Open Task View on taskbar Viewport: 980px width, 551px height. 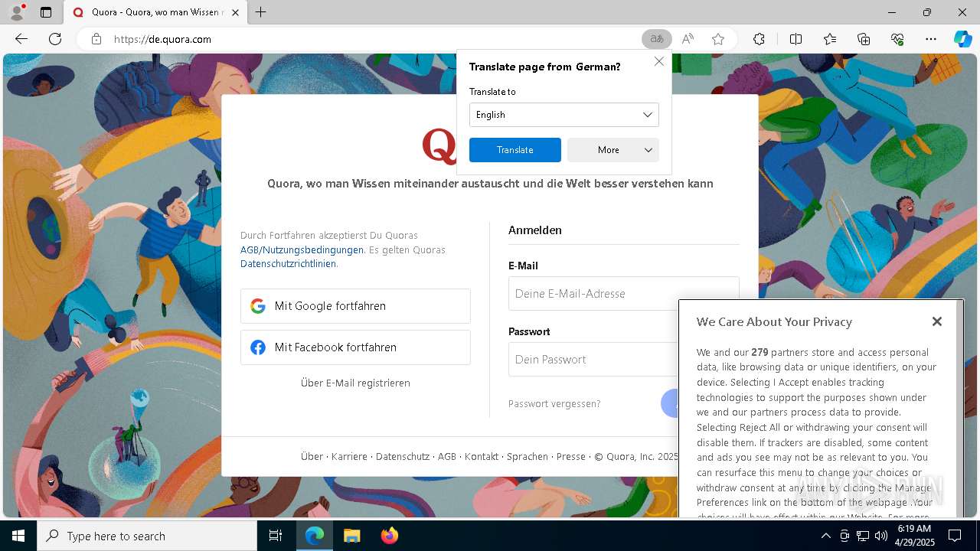click(276, 536)
